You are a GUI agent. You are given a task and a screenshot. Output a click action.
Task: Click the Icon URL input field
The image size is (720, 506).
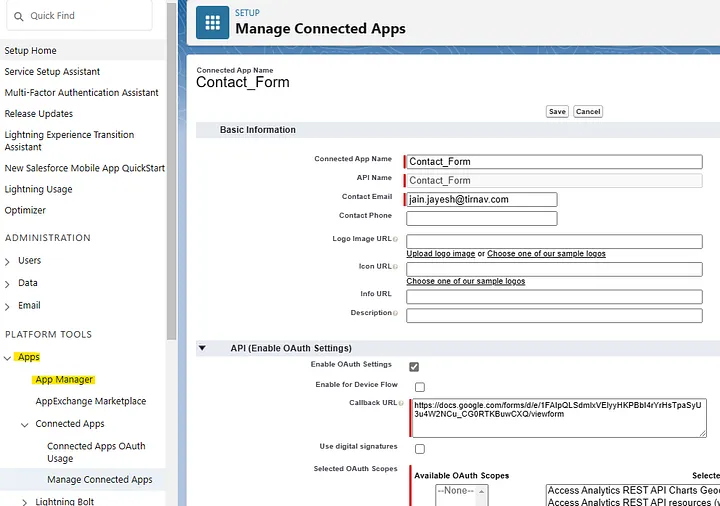554,269
